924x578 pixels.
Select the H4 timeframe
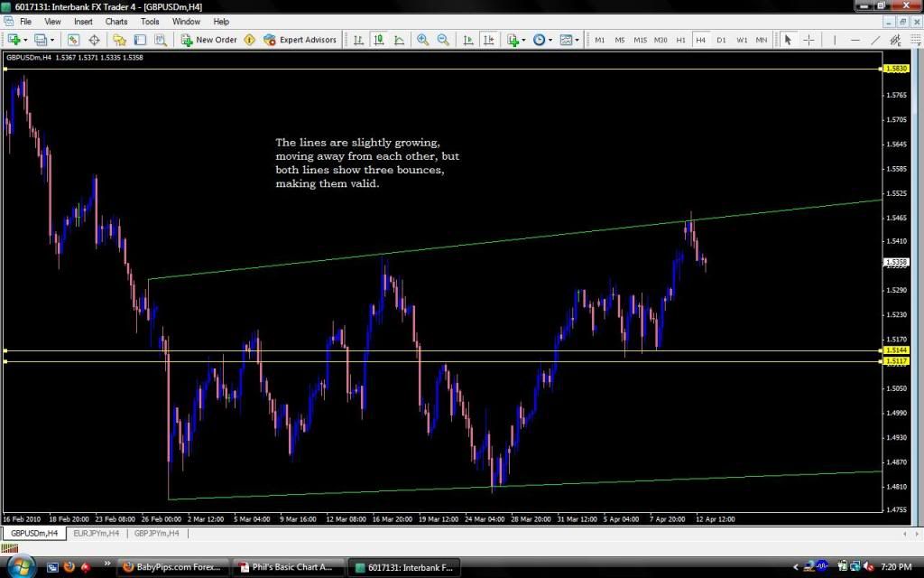pyautogui.click(x=700, y=40)
